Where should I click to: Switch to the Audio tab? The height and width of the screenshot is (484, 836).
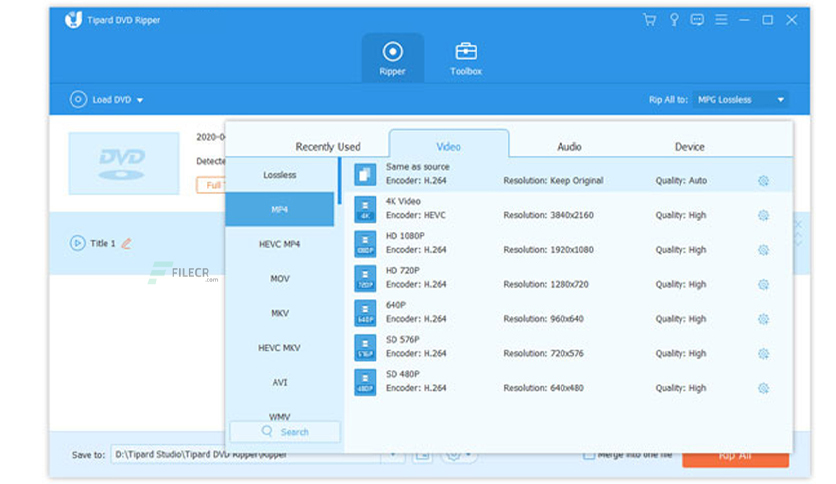[569, 147]
